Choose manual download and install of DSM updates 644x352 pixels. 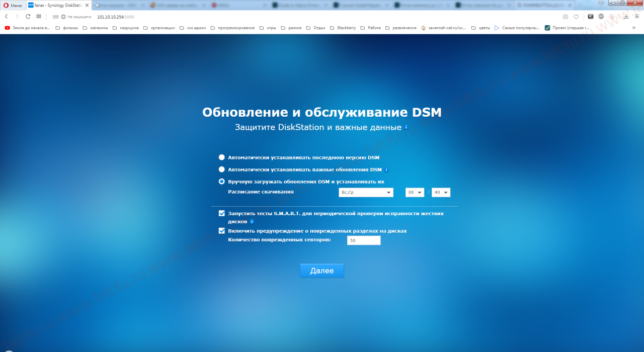[x=222, y=182]
